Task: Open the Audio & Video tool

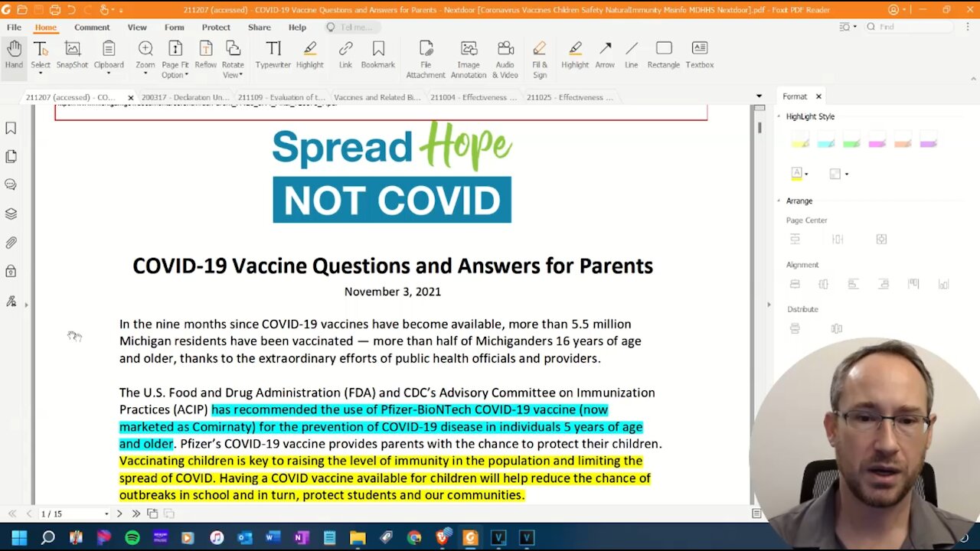Action: (505, 60)
